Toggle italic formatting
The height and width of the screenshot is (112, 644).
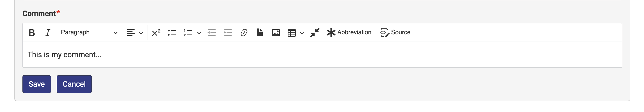coord(47,33)
